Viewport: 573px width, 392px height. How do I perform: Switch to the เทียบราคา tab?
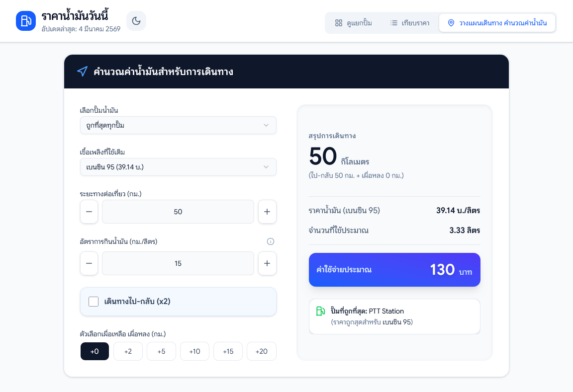point(410,23)
